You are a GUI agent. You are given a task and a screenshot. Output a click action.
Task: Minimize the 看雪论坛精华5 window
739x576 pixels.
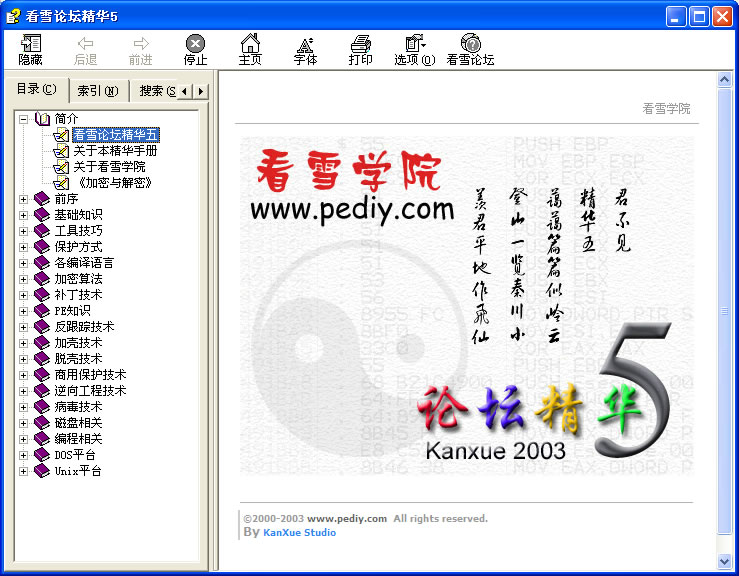(676, 17)
